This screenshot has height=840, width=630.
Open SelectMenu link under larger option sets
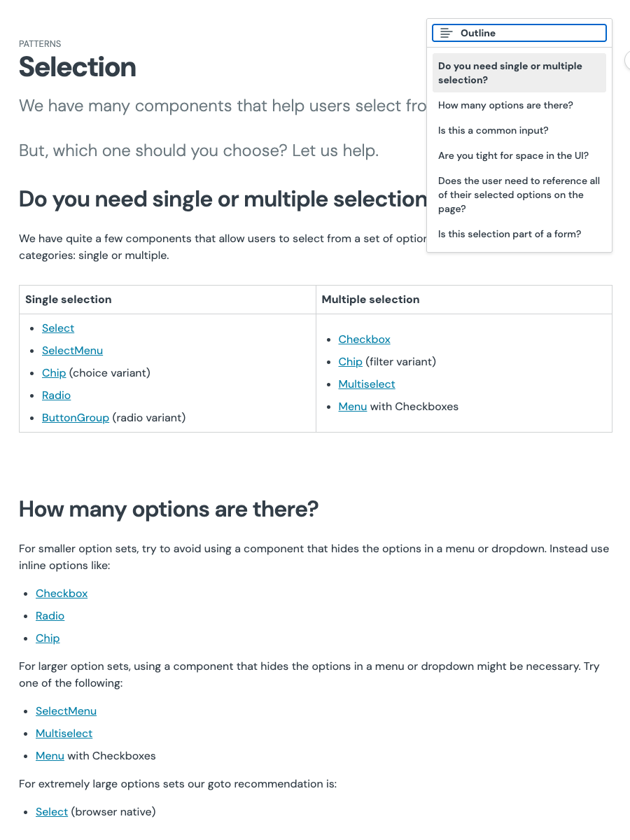coord(66,711)
